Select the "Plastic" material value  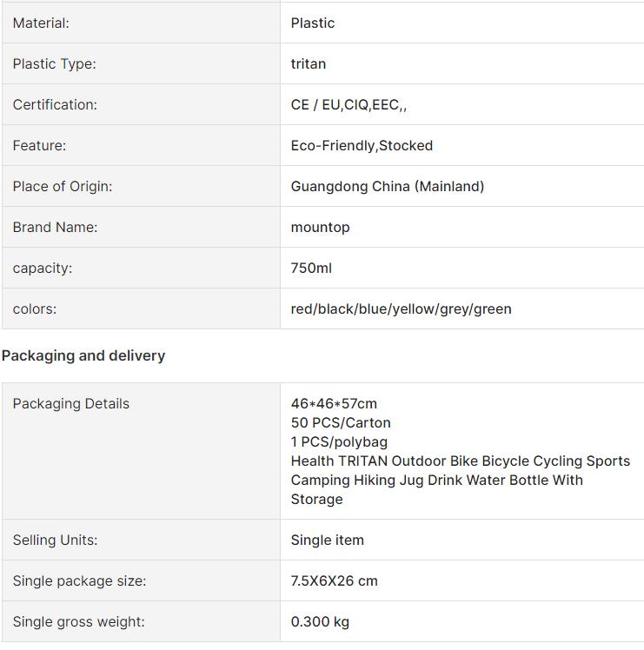point(313,23)
